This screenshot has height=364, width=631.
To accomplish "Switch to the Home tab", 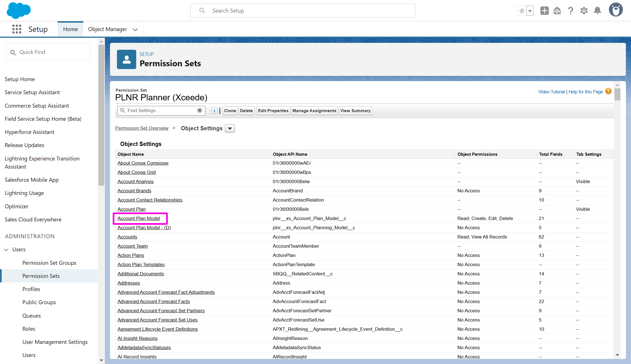I will pyautogui.click(x=70, y=29).
